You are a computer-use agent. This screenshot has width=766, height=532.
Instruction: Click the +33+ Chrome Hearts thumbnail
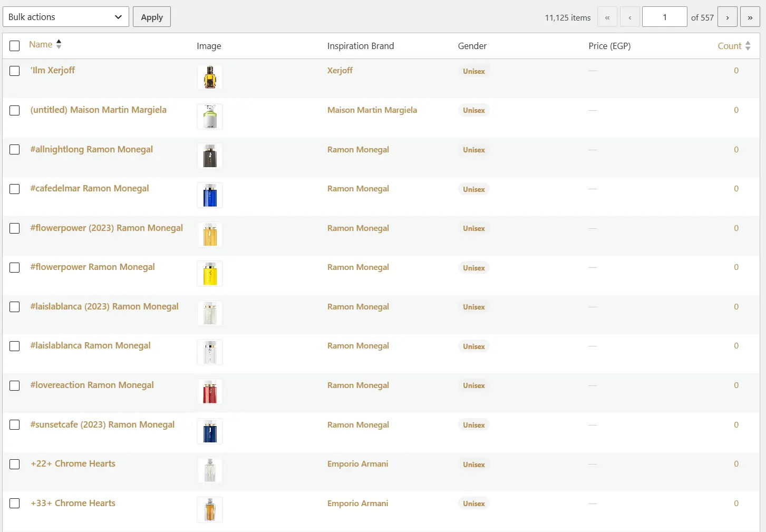[x=210, y=510]
